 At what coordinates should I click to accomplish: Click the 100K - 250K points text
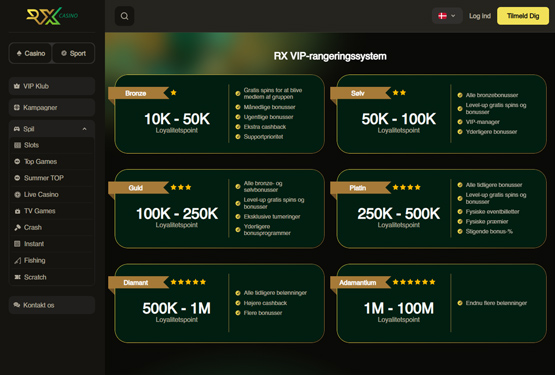click(x=177, y=214)
